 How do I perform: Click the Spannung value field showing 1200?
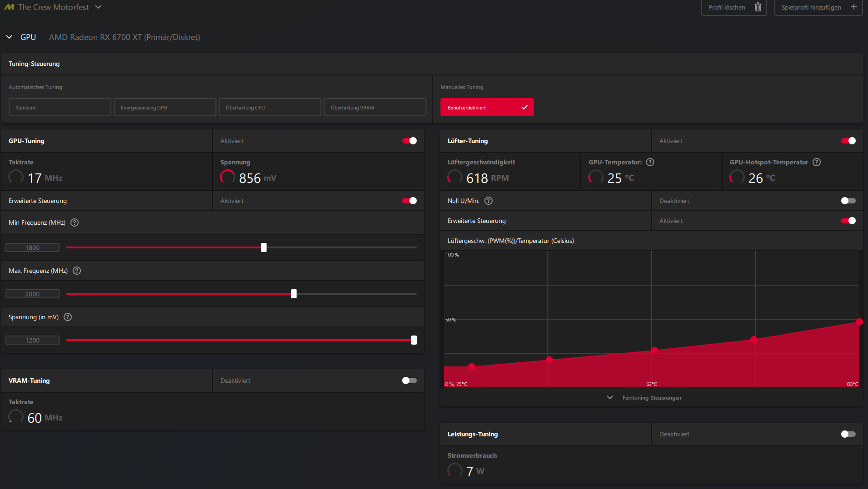[x=32, y=340]
